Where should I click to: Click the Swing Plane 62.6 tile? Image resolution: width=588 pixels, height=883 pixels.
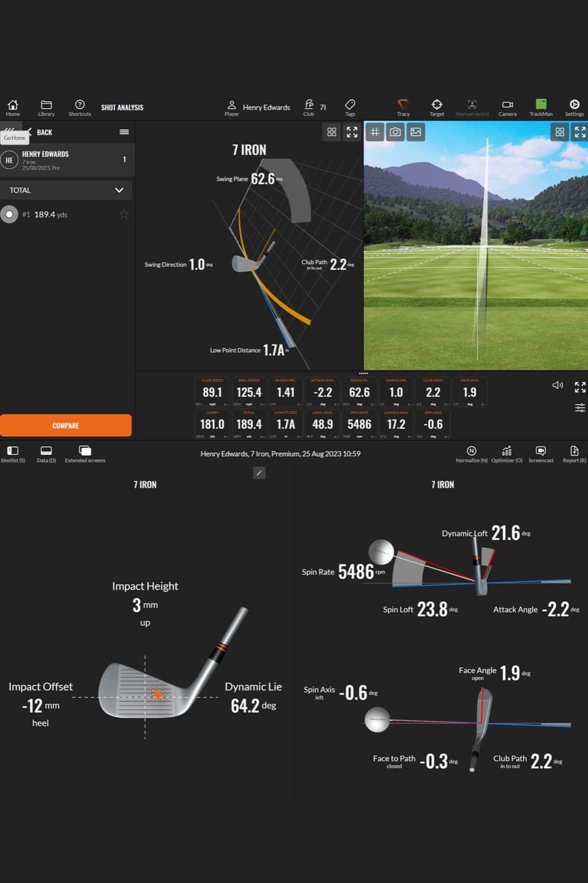point(359,392)
